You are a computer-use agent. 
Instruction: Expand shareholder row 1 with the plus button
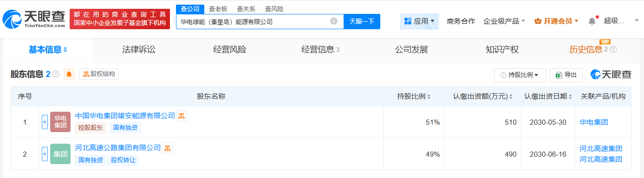(45, 122)
